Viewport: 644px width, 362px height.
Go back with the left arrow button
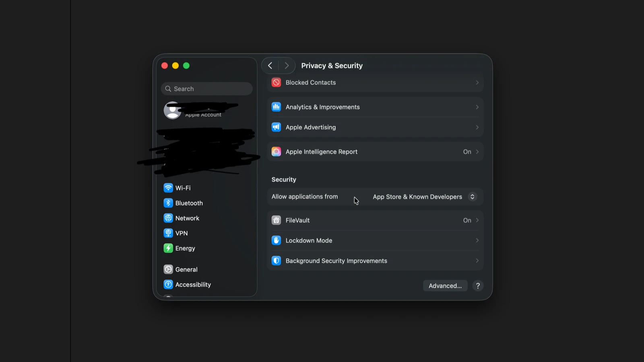coord(270,66)
